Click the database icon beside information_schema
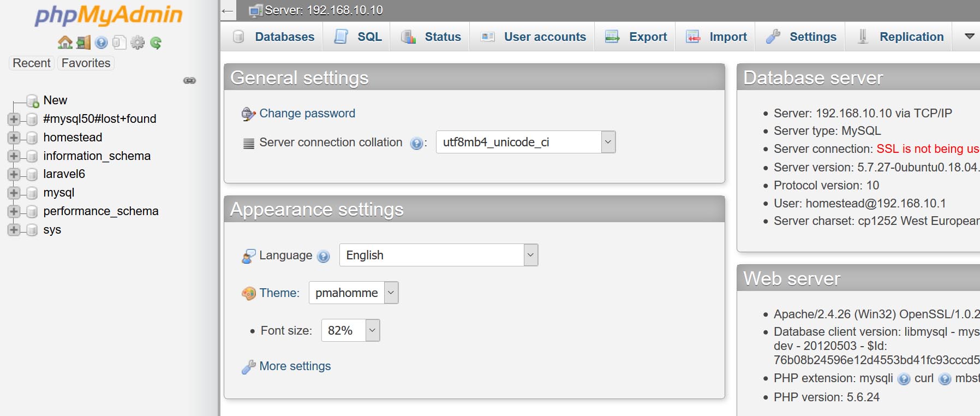Viewport: 980px width, 416px height. 32,156
